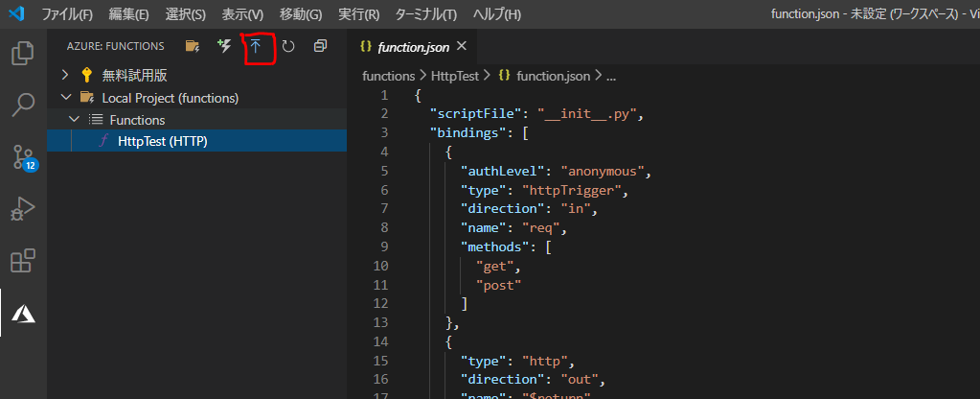Open the Azure view in activity bar
Screen dimensions: 980x399
tap(23, 313)
